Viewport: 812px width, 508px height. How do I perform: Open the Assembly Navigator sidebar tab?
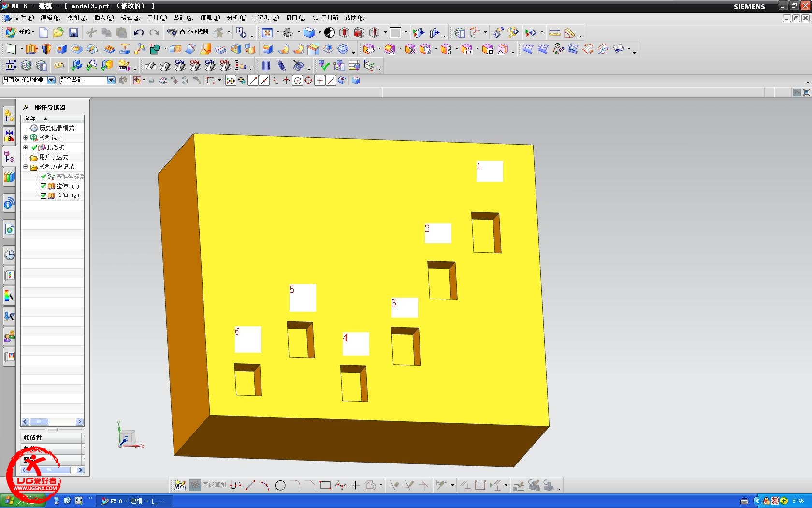click(9, 116)
